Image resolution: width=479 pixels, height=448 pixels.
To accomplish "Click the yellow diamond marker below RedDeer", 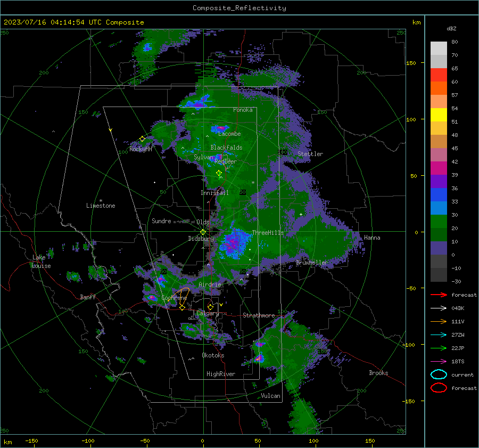I will click(219, 173).
